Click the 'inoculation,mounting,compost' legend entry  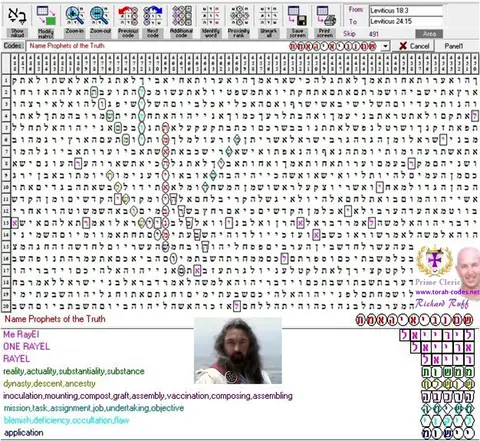coord(148,396)
